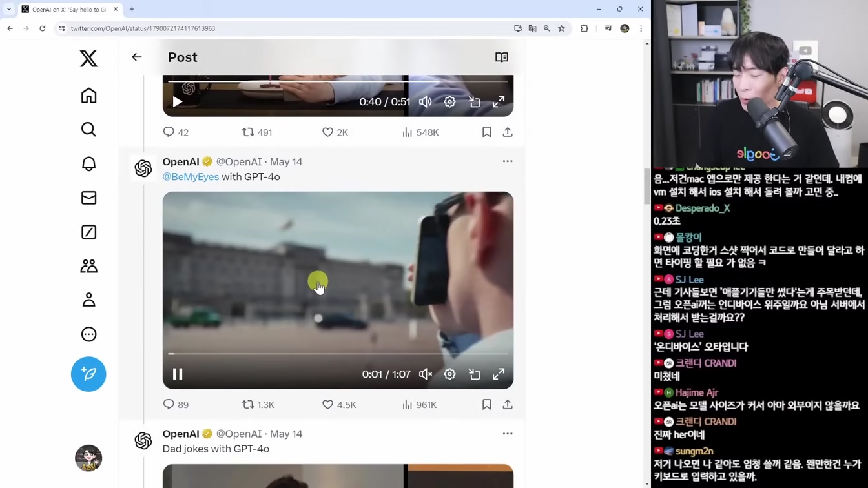Open Notifications bell in the sidebar
Screen dimensions: 868x488
pos(88,164)
